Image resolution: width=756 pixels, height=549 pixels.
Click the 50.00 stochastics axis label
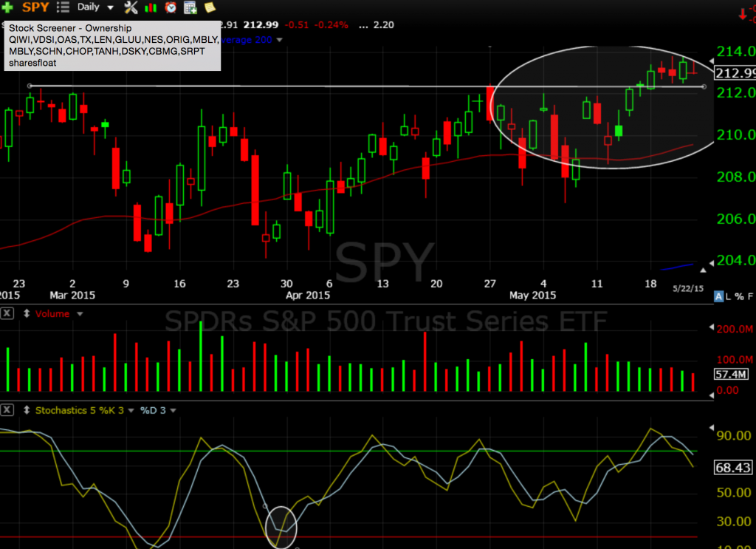[734, 493]
